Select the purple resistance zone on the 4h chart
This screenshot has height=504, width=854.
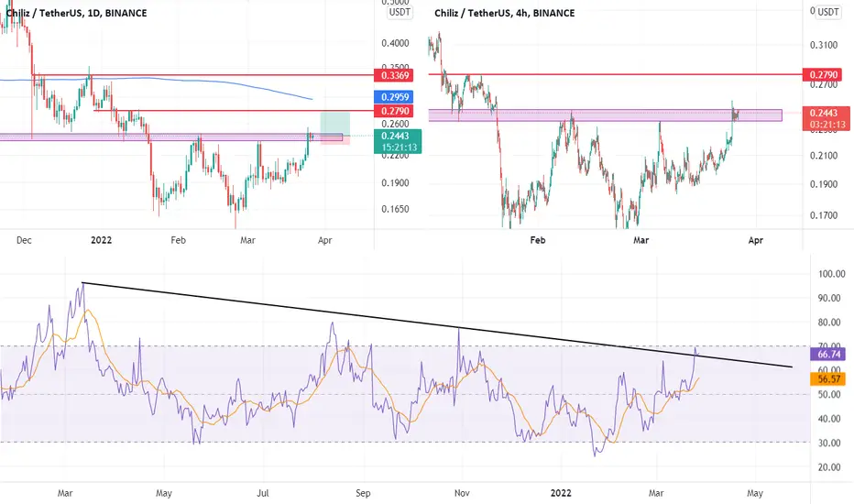[x=605, y=115]
